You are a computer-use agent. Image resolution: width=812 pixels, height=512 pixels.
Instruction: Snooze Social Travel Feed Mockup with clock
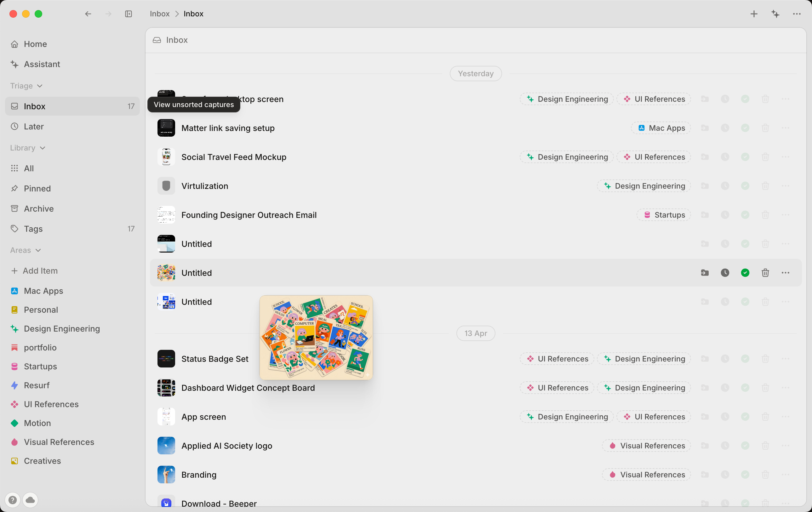click(725, 157)
